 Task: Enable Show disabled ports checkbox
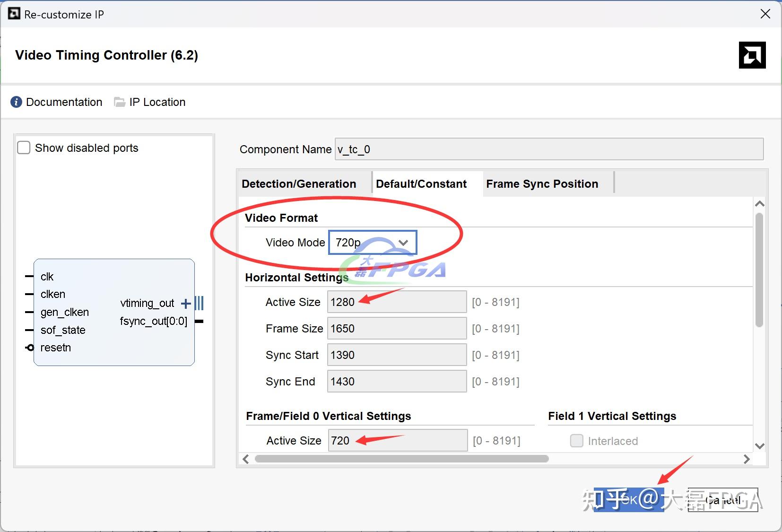(x=24, y=148)
